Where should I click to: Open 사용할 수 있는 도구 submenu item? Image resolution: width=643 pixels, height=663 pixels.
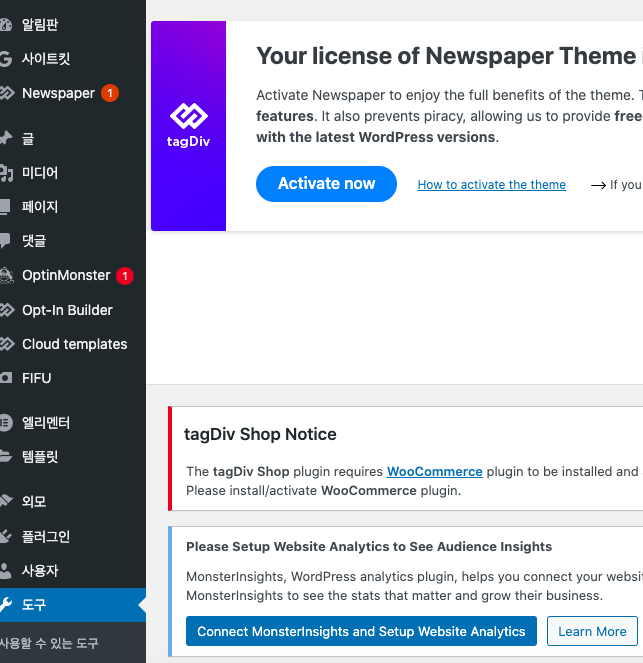[49, 643]
